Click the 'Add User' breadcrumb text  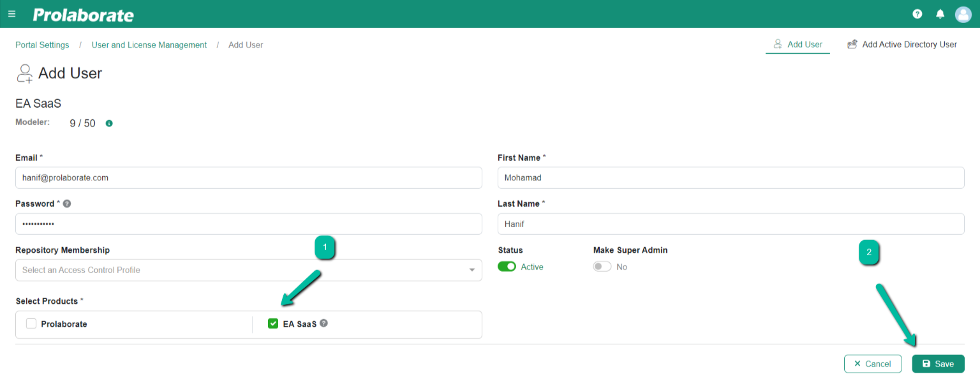pyautogui.click(x=246, y=45)
